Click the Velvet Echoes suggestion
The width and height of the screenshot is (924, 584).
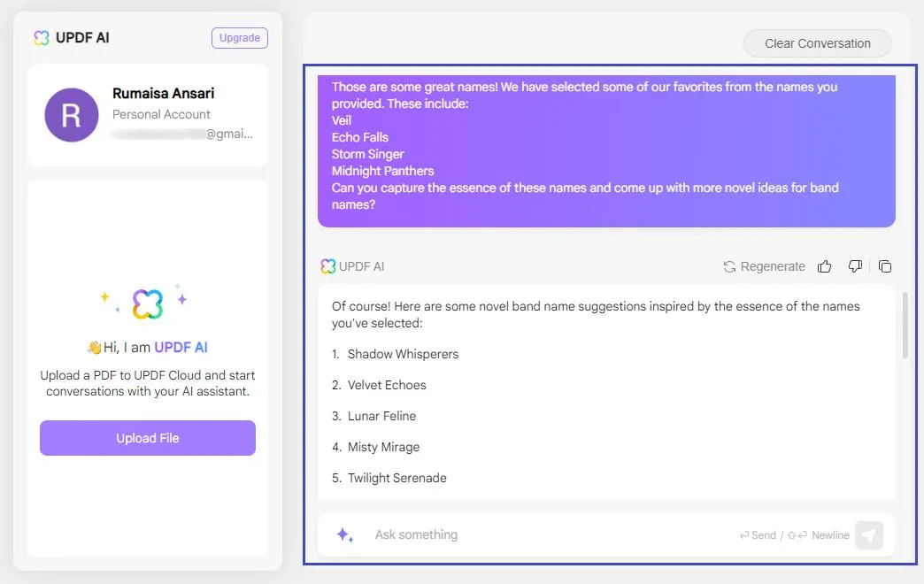(x=387, y=385)
